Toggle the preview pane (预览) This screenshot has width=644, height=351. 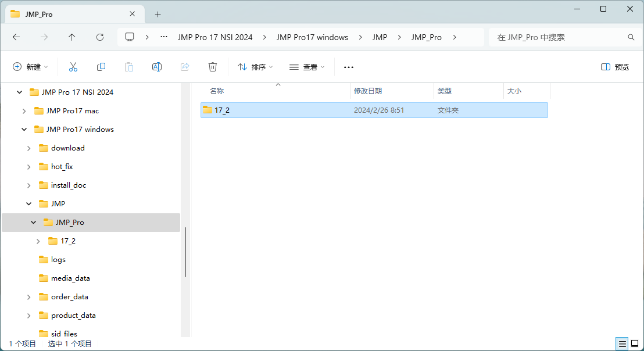[615, 67]
